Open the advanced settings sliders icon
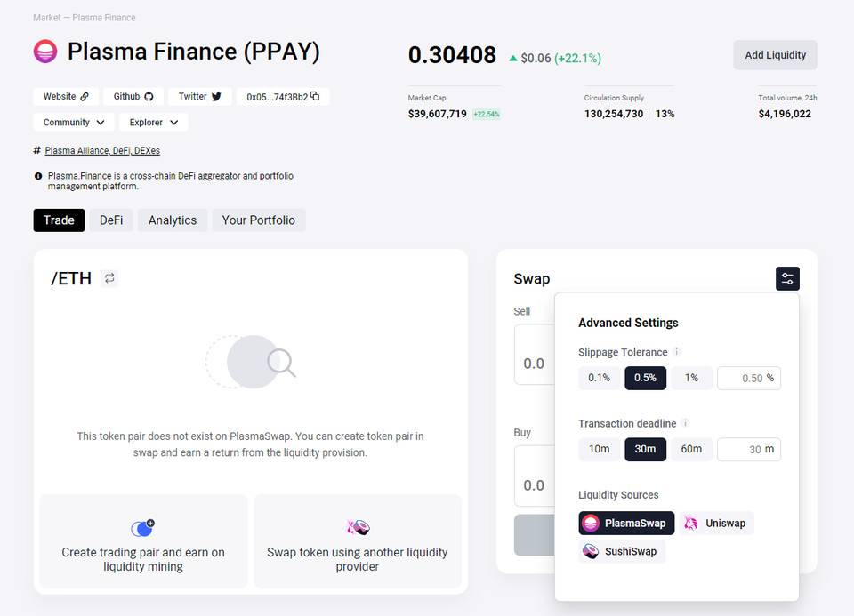This screenshot has height=616, width=854. [x=787, y=278]
